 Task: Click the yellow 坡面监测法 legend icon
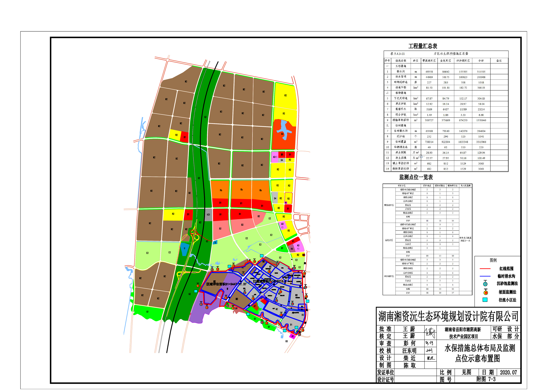tap(486, 292)
